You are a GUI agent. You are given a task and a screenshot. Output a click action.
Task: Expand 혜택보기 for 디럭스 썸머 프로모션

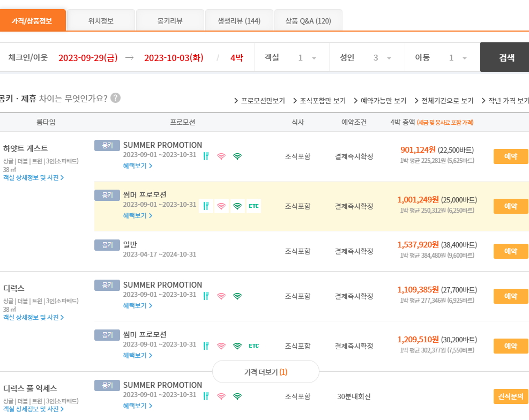tap(138, 355)
